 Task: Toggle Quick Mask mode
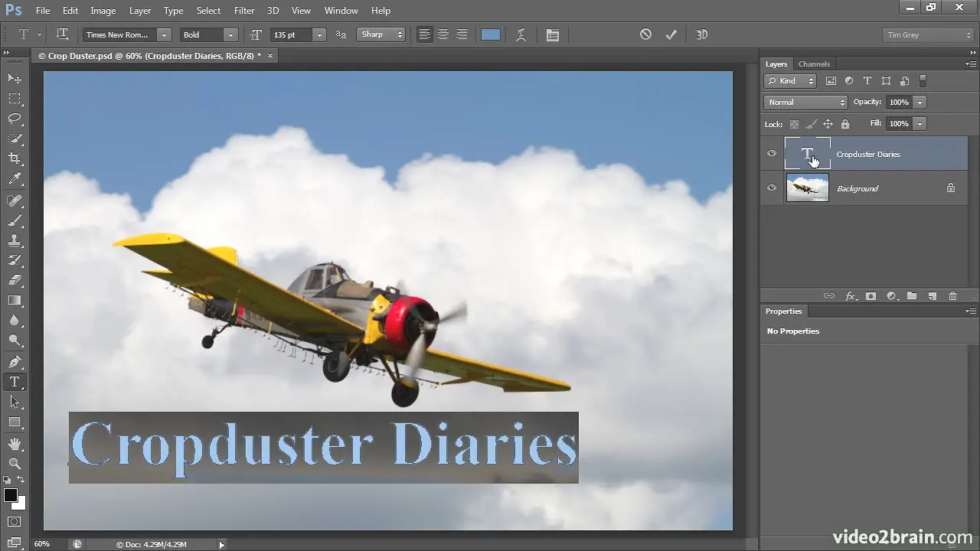click(15, 523)
